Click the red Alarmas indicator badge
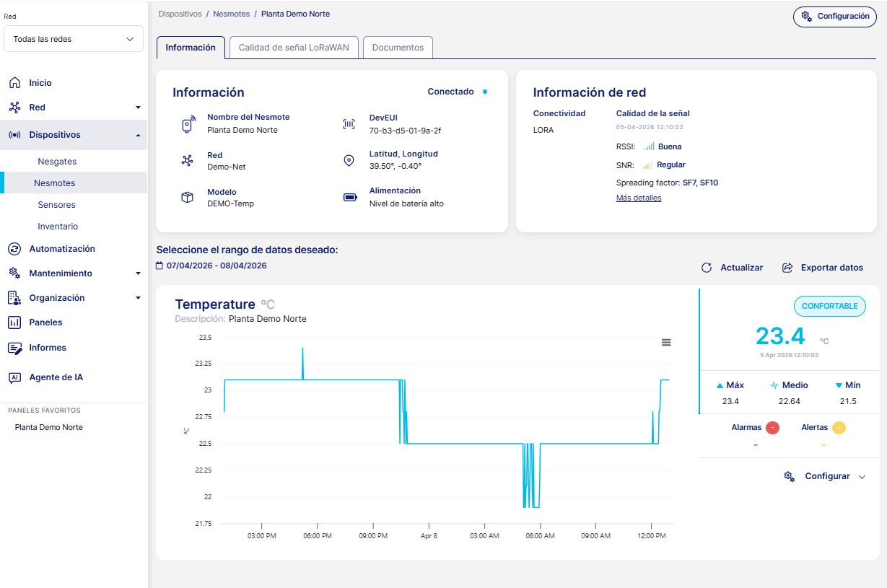The height and width of the screenshot is (588, 887). pos(772,428)
